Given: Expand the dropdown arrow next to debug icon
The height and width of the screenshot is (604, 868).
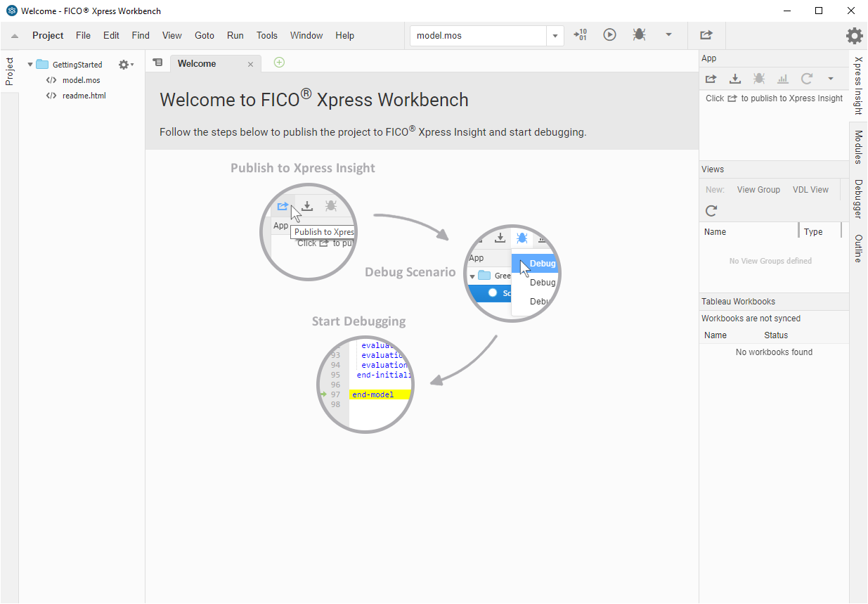Looking at the screenshot, I should [668, 34].
